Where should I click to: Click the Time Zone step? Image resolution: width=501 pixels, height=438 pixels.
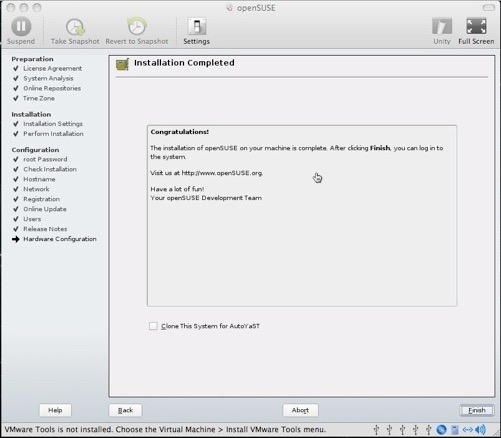39,98
